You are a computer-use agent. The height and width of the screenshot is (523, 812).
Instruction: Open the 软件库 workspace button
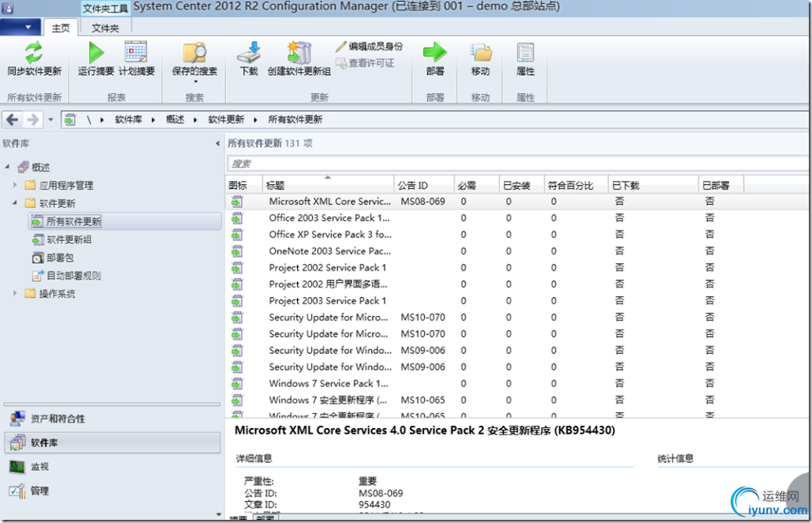pos(113,442)
